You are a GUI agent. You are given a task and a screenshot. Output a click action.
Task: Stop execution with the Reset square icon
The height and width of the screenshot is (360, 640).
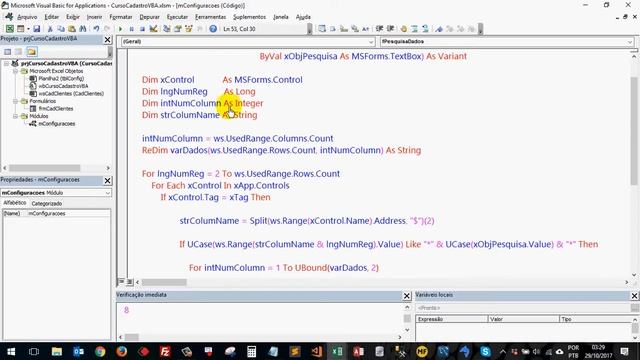click(x=142, y=29)
